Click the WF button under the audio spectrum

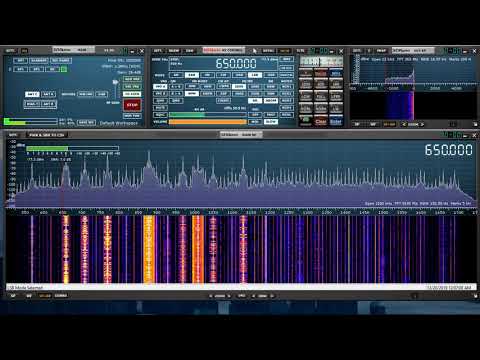click(x=373, y=124)
